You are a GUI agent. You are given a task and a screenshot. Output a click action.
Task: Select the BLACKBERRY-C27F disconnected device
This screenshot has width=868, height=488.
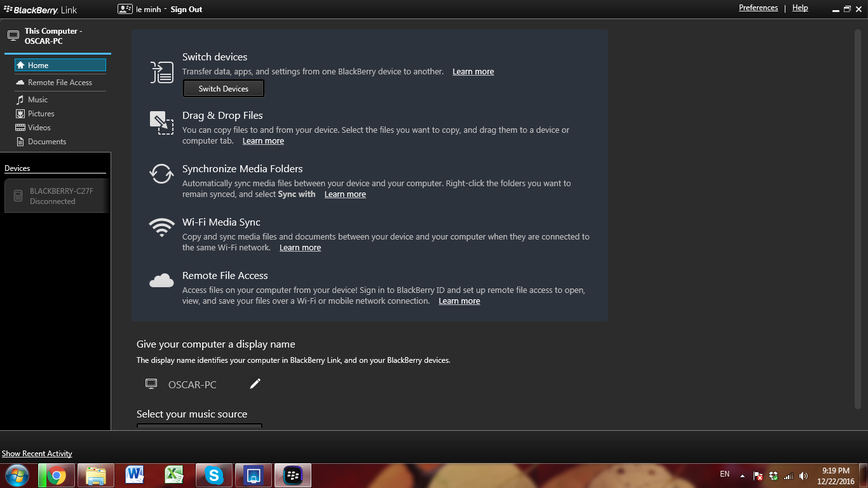[56, 196]
